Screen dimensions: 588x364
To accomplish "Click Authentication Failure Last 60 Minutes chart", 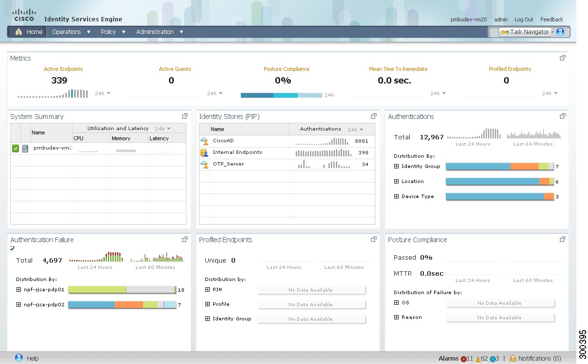I will (156, 257).
